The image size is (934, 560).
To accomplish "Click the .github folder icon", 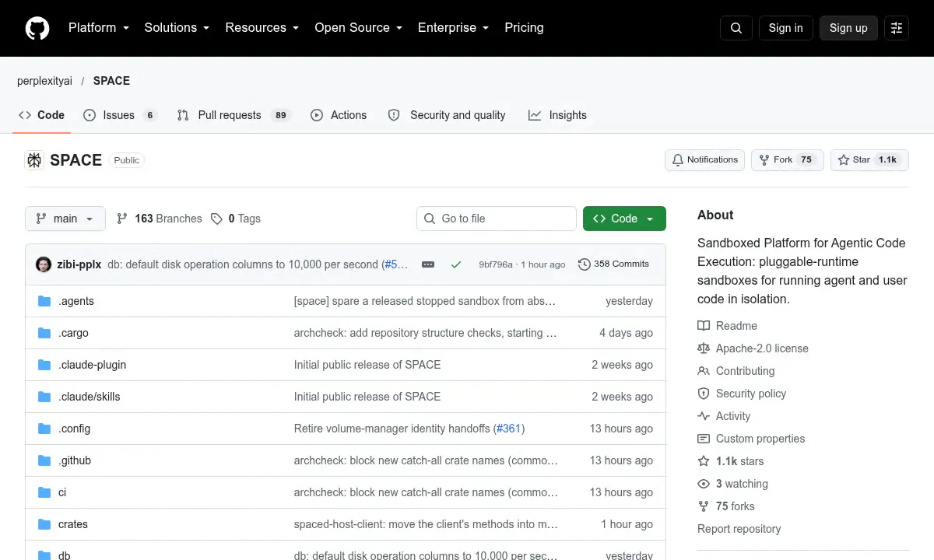I will [x=44, y=460].
